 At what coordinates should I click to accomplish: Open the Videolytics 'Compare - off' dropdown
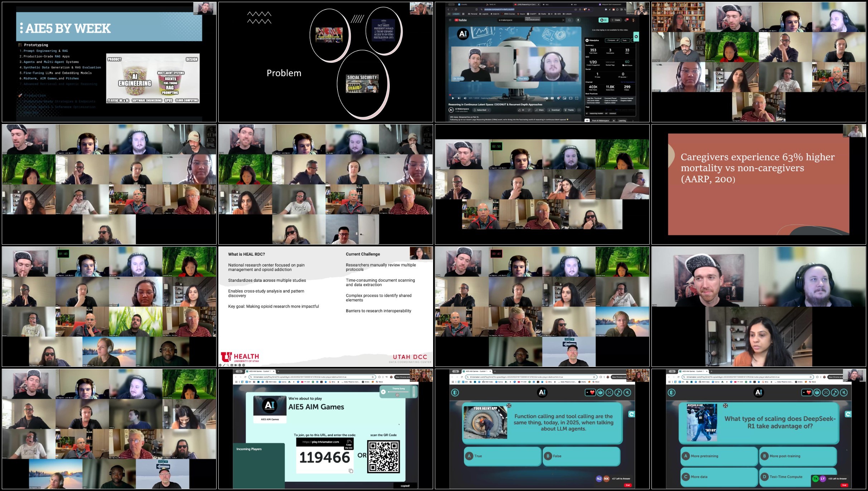coord(612,40)
